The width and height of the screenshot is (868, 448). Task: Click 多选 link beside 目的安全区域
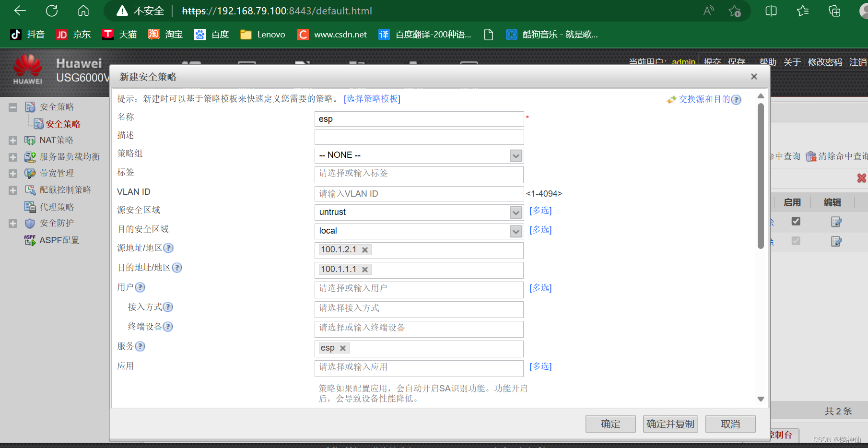tap(540, 230)
